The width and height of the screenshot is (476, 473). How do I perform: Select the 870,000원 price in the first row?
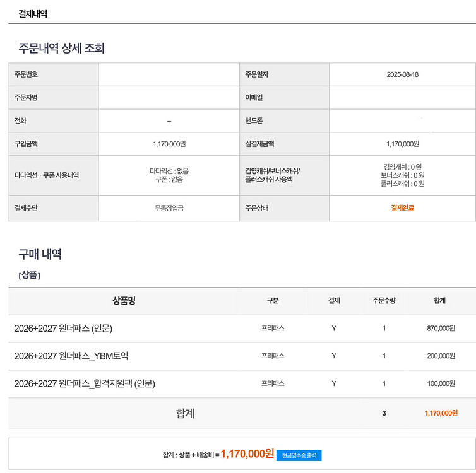pyautogui.click(x=441, y=329)
